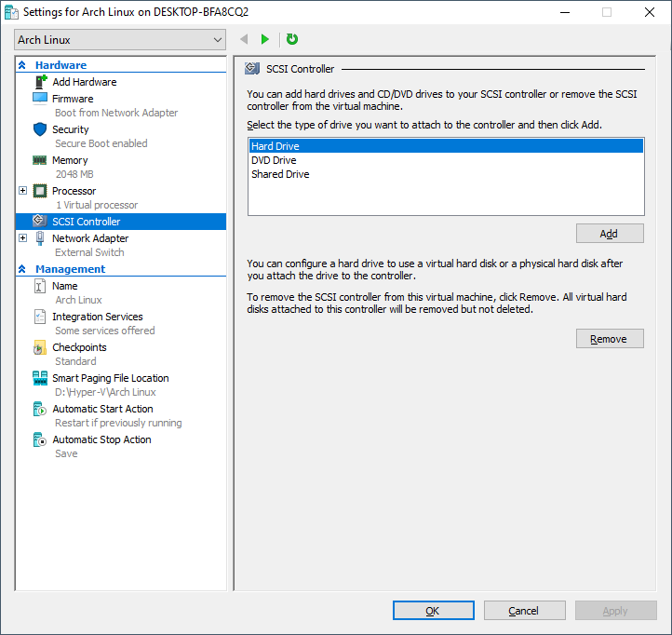Open the Arch Linux virtual machine dropdown
Viewport: 672px width, 635px height.
pos(120,40)
